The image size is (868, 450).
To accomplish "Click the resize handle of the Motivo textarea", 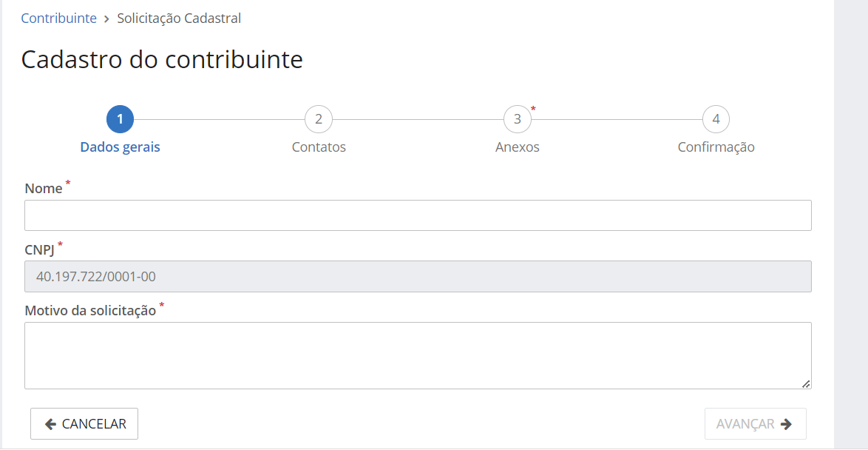I will [806, 384].
